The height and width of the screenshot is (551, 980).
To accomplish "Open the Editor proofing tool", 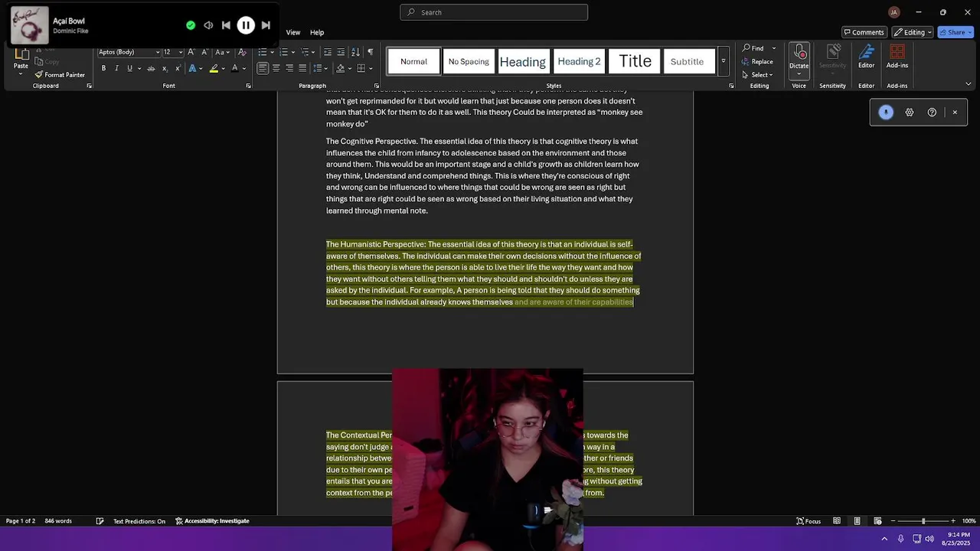I will click(x=866, y=57).
